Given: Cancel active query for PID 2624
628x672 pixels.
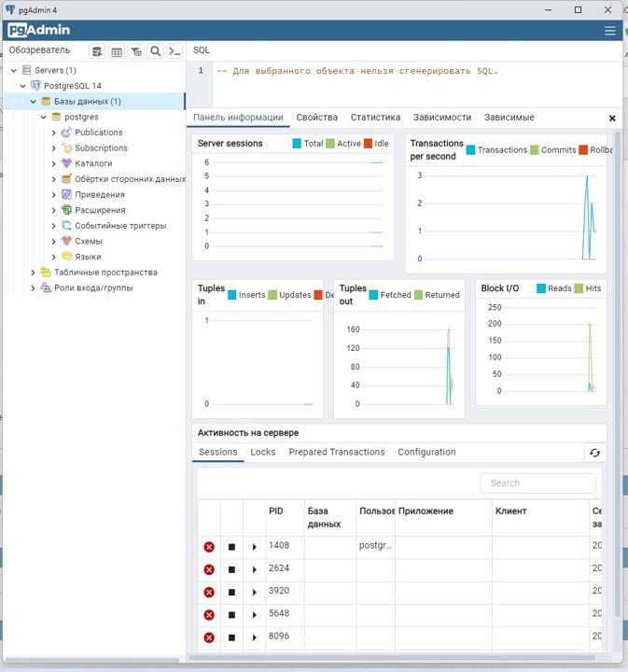Looking at the screenshot, I should (231, 569).
